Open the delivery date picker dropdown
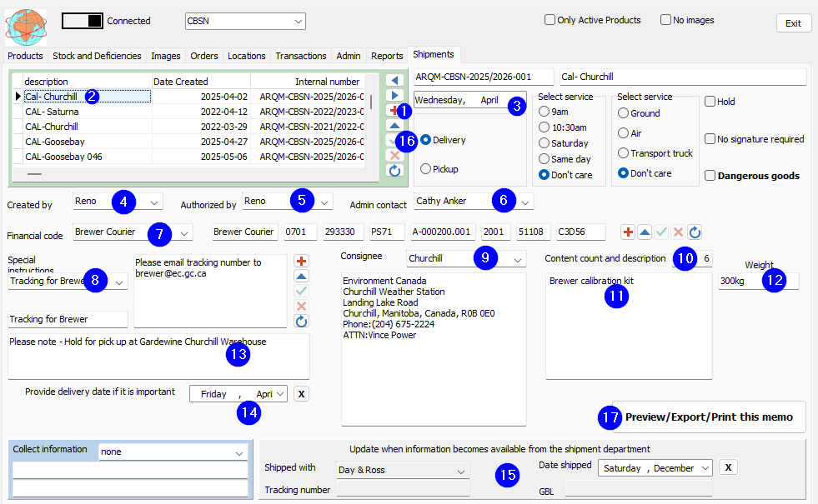Viewport: 818px width, 504px height. pos(280,393)
